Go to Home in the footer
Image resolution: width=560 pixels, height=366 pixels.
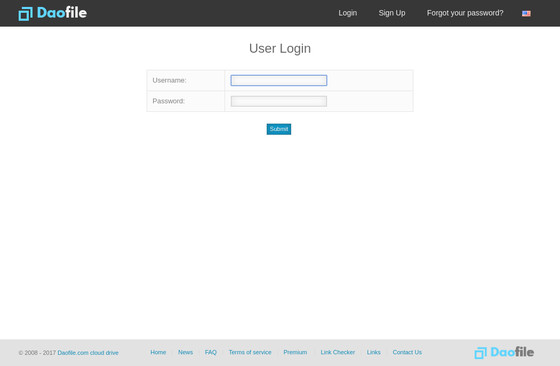coord(158,352)
